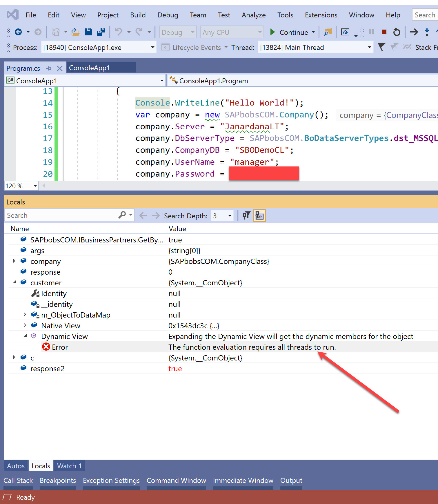
Task: Click the Find in Files folder-magnifier icon
Action: (x=328, y=32)
